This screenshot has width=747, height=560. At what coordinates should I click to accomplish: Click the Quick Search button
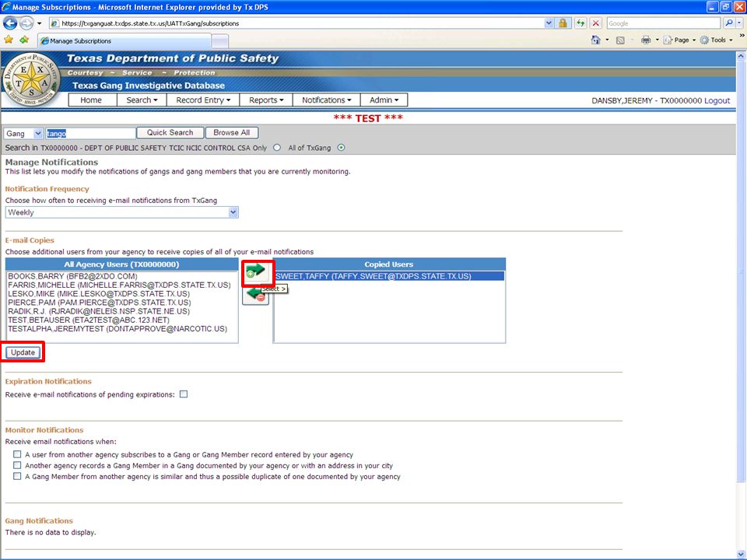tap(170, 133)
